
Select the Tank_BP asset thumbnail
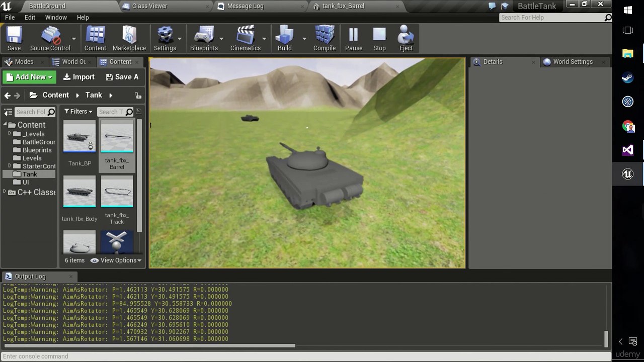click(79, 136)
